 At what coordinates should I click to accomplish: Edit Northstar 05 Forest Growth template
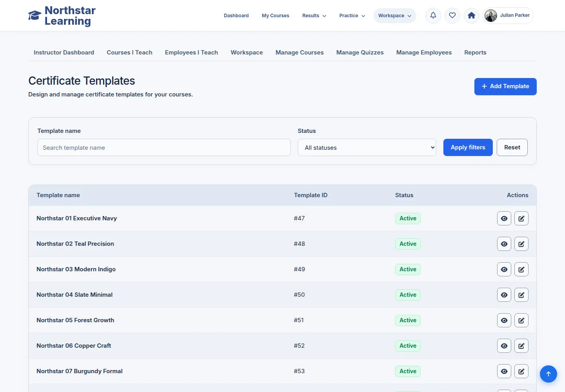pyautogui.click(x=521, y=320)
